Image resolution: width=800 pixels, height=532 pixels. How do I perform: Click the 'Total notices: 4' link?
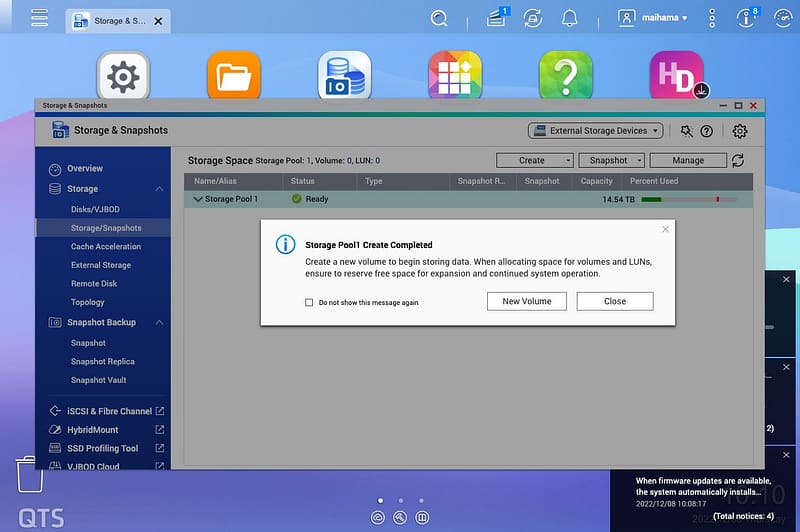(x=743, y=516)
